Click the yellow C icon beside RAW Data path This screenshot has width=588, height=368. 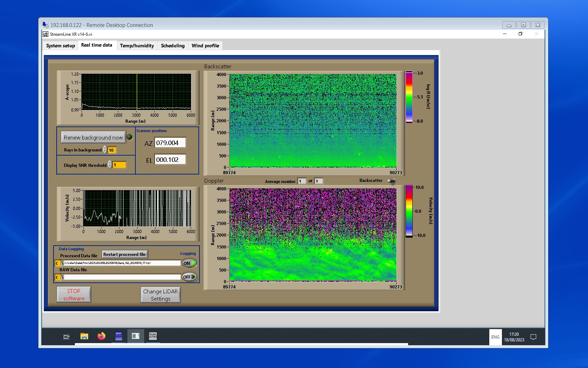tap(57, 278)
